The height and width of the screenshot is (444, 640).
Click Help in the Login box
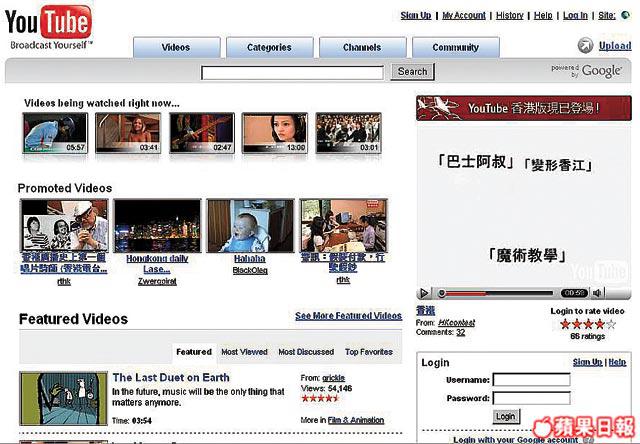pyautogui.click(x=617, y=362)
